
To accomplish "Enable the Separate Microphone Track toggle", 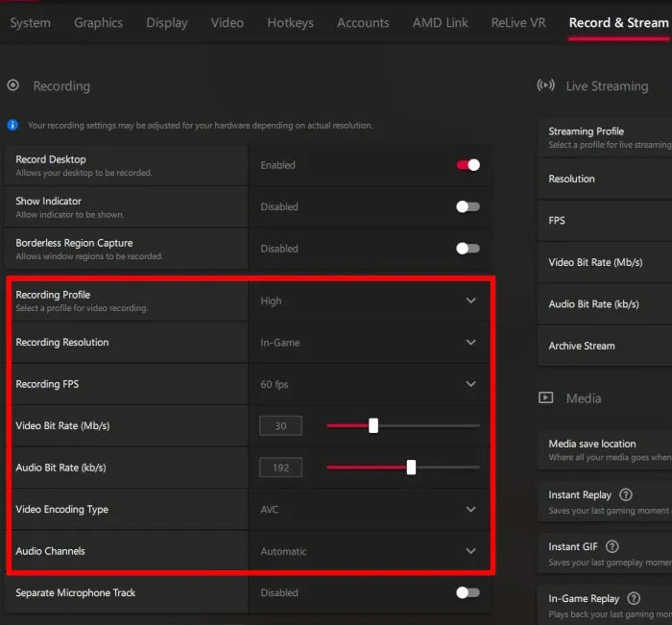I will [468, 592].
